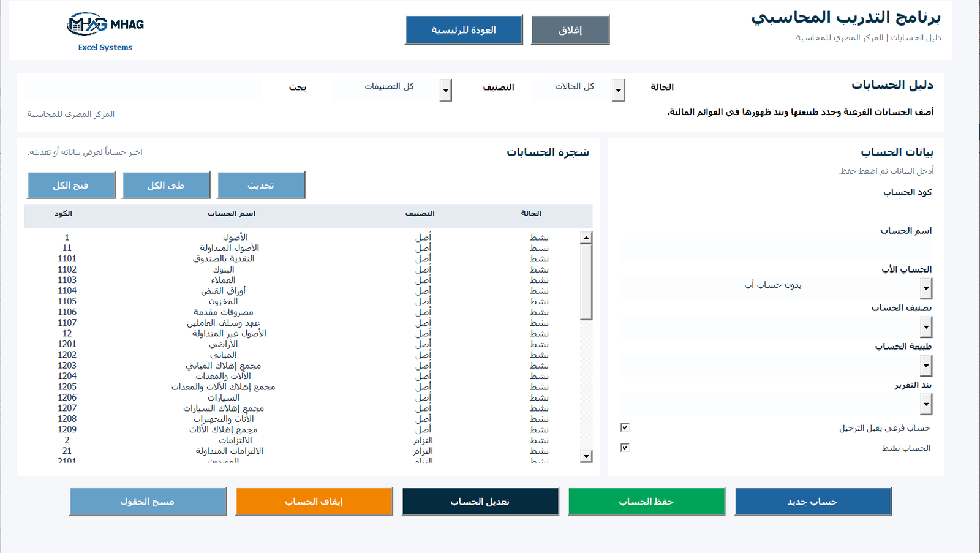Screen dimensions: 980x553
Task: Click the بدون حساب أب combo value
Action: click(x=773, y=285)
